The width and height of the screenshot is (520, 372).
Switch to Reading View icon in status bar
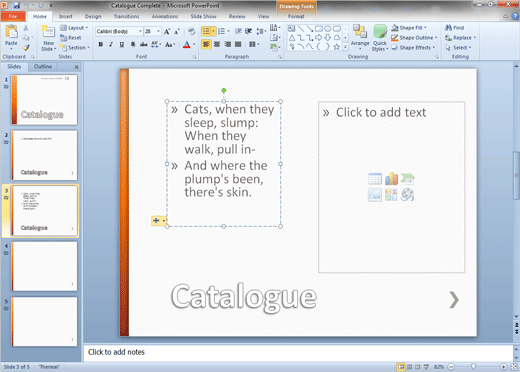[418, 367]
